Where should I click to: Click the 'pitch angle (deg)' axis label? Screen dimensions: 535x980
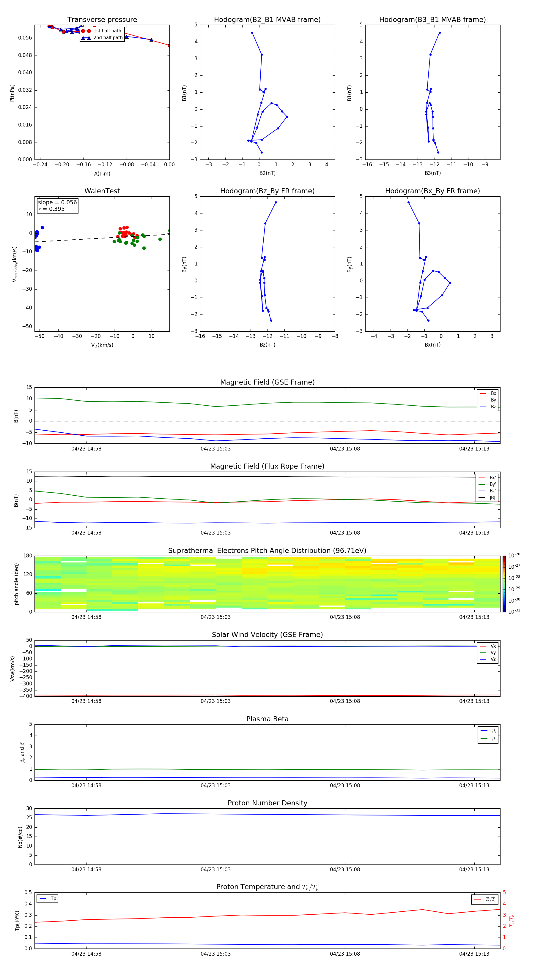(x=16, y=584)
